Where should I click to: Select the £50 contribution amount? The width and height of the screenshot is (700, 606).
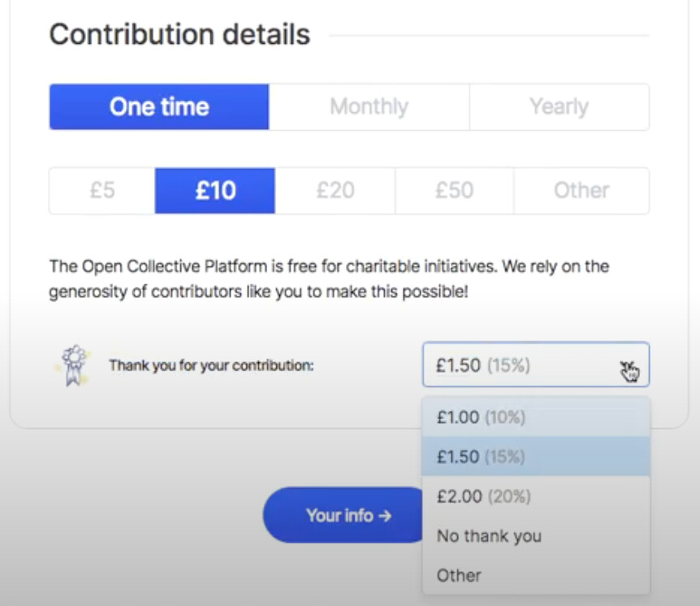click(x=454, y=191)
